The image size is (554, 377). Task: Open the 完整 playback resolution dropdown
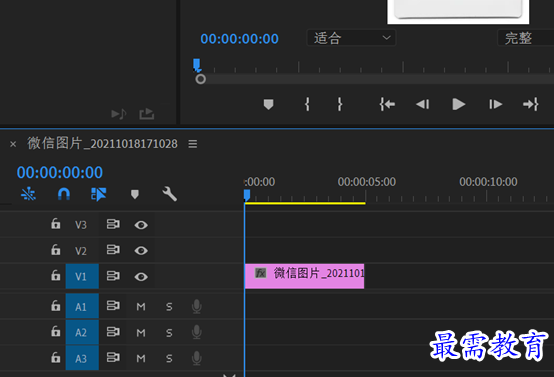pos(526,38)
